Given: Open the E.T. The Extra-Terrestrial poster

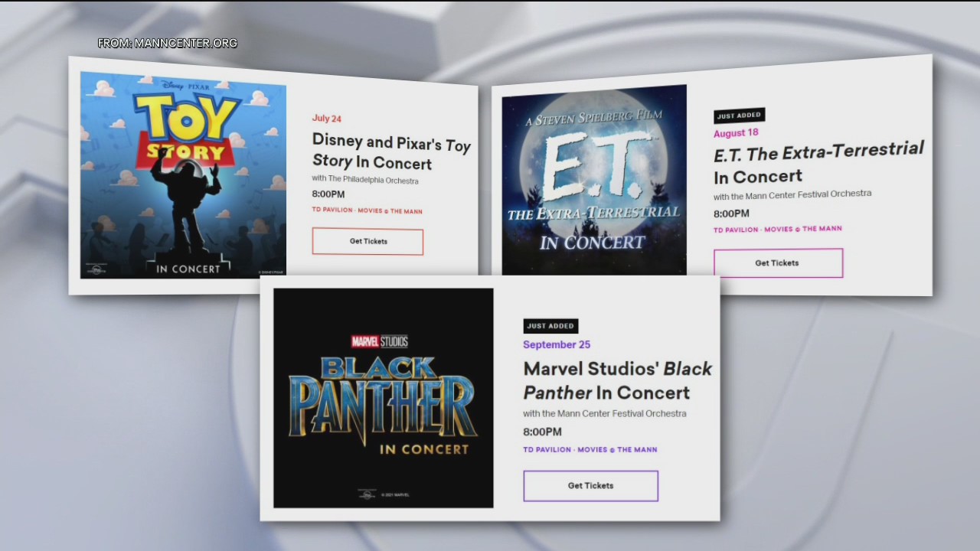Looking at the screenshot, I should coord(594,180).
